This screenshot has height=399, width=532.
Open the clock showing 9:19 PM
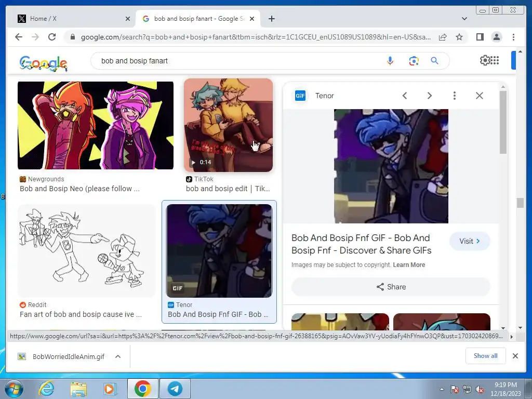click(x=506, y=389)
